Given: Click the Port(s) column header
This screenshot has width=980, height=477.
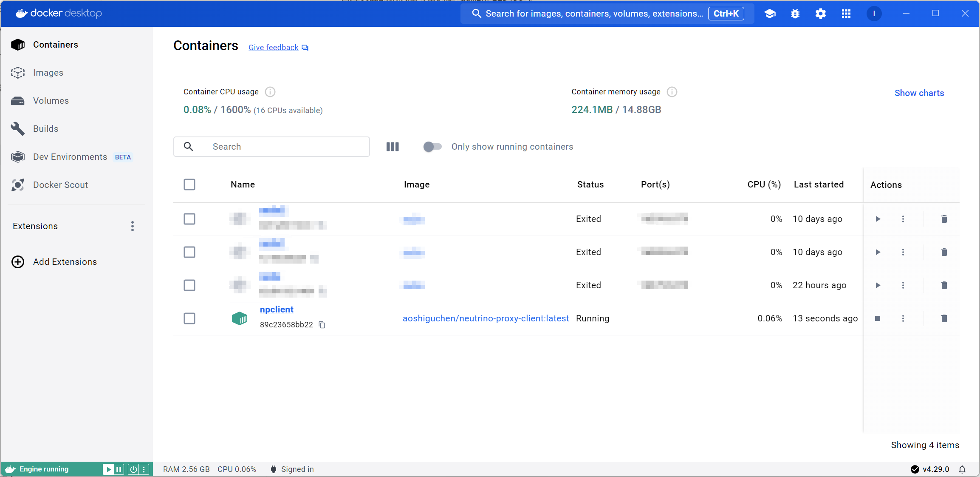Looking at the screenshot, I should [x=655, y=185].
